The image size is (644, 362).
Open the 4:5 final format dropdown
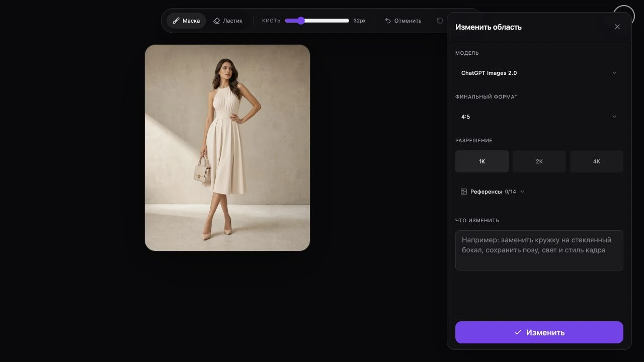(539, 117)
